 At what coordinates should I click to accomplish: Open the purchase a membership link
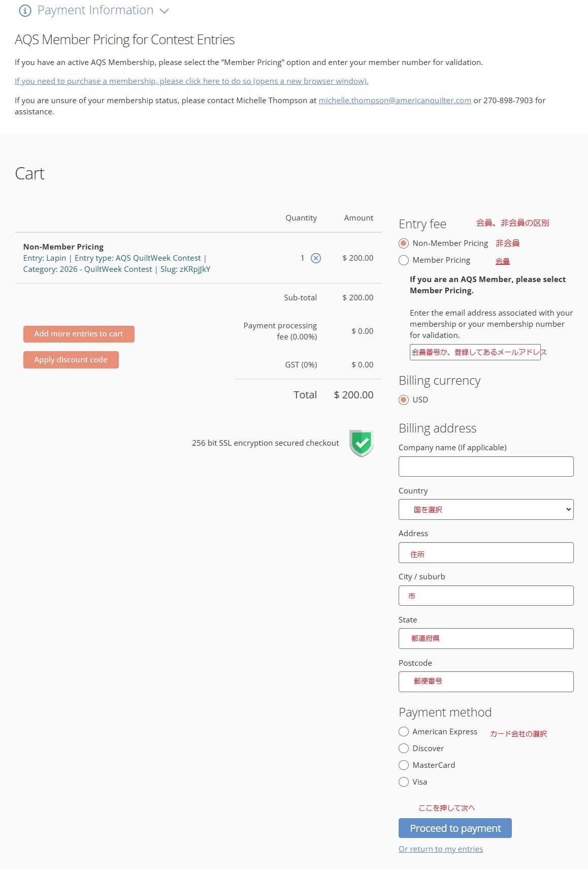191,81
